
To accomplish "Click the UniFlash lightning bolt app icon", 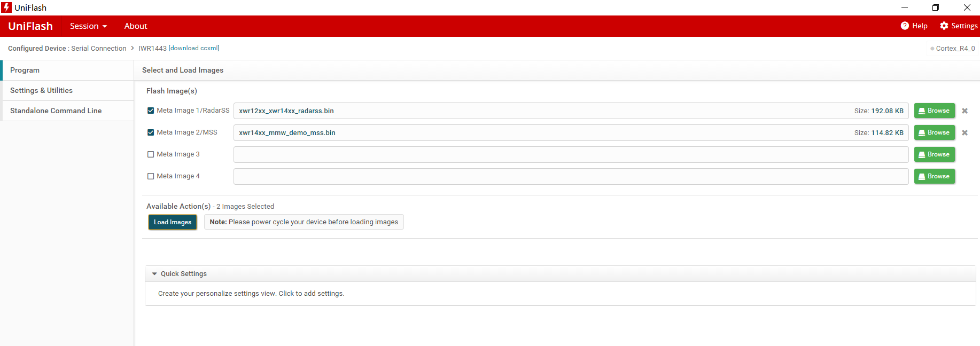I will pos(6,7).
